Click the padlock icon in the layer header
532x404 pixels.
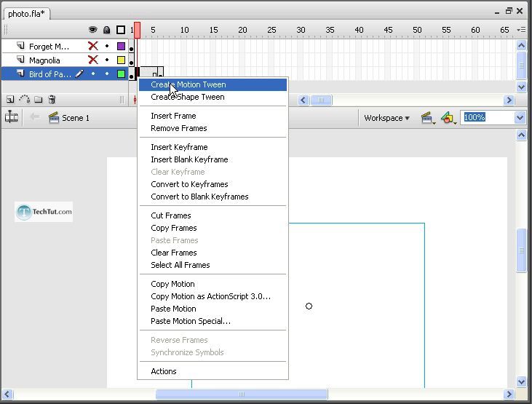pyautogui.click(x=106, y=30)
